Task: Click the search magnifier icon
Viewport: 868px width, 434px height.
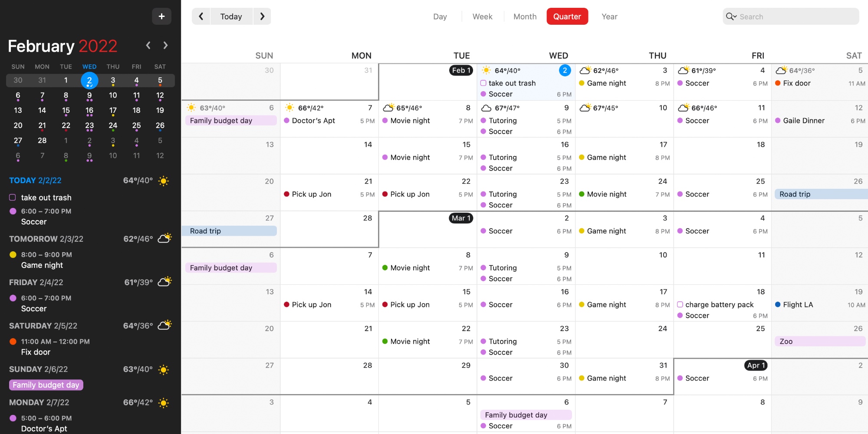Action: [729, 16]
